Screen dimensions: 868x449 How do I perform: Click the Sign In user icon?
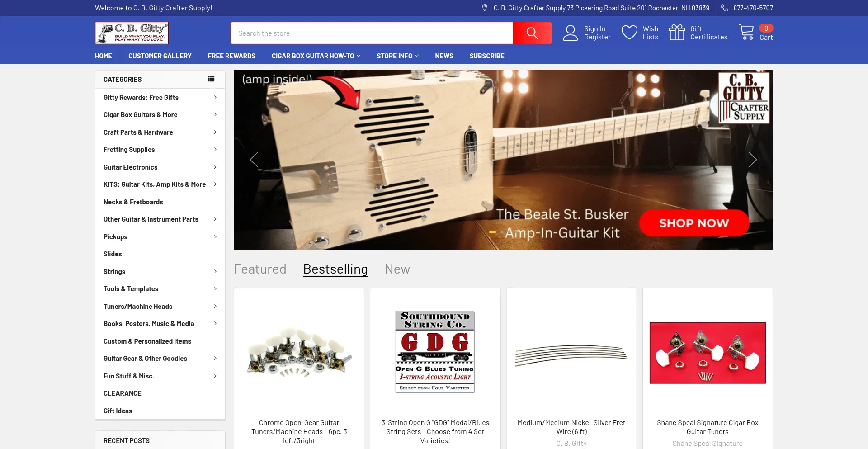point(571,33)
